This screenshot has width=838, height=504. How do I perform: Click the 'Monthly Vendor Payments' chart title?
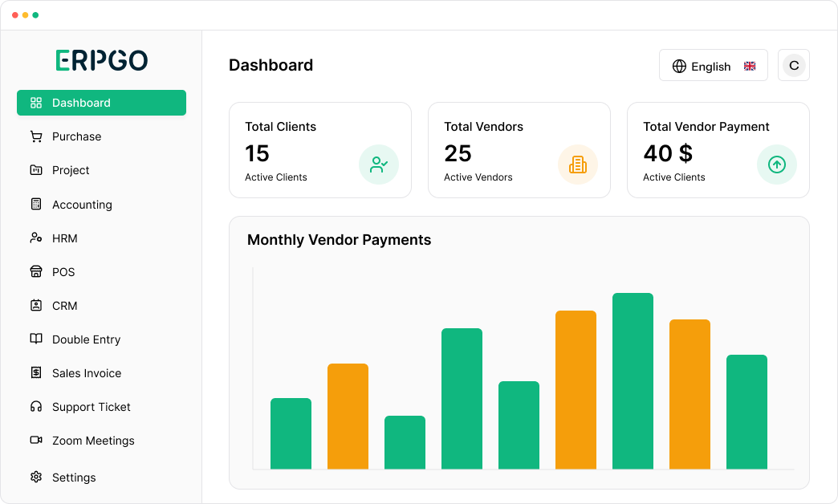point(339,240)
